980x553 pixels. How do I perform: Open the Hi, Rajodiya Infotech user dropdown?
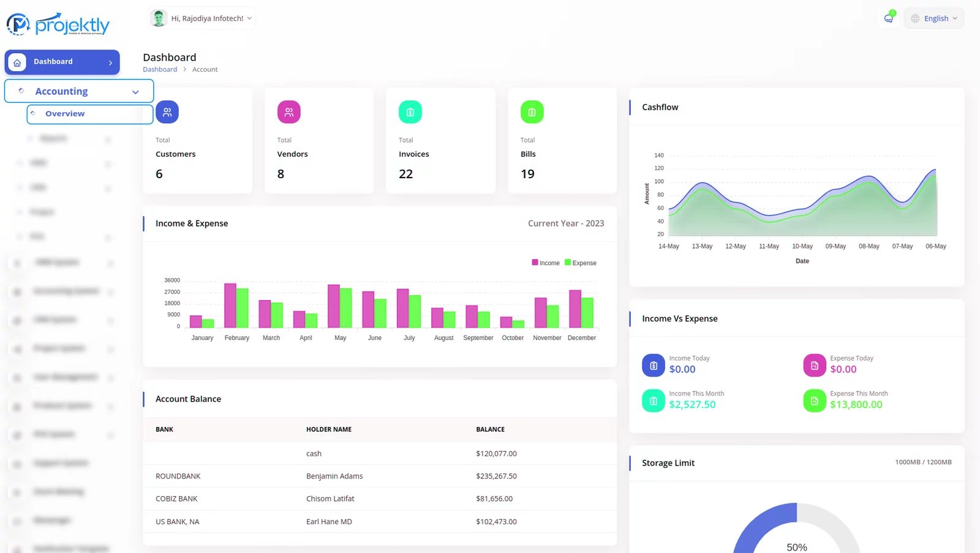point(203,18)
